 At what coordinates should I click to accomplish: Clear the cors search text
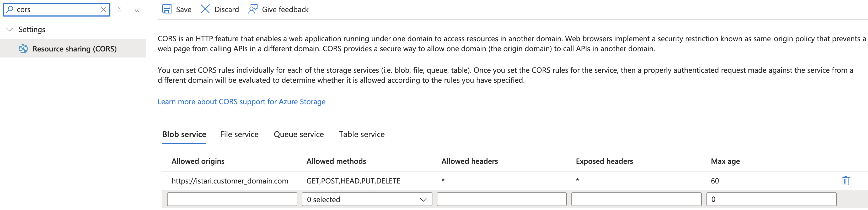coord(103,10)
